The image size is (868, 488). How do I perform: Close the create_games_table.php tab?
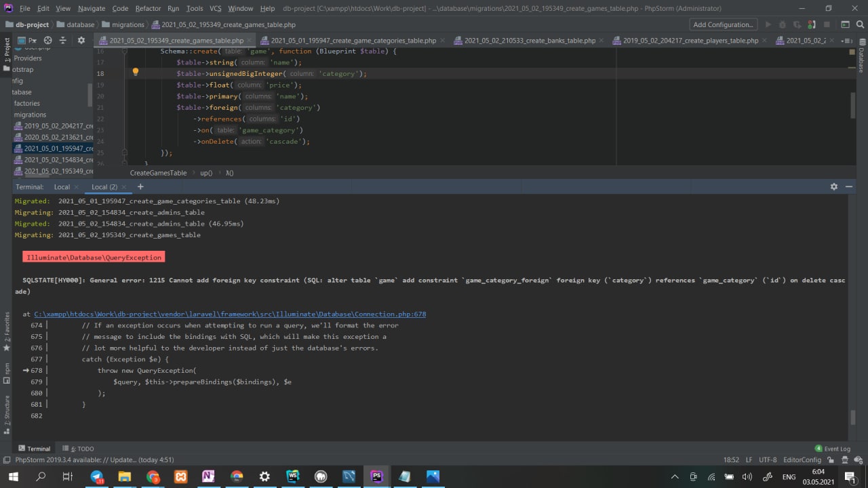coord(249,40)
